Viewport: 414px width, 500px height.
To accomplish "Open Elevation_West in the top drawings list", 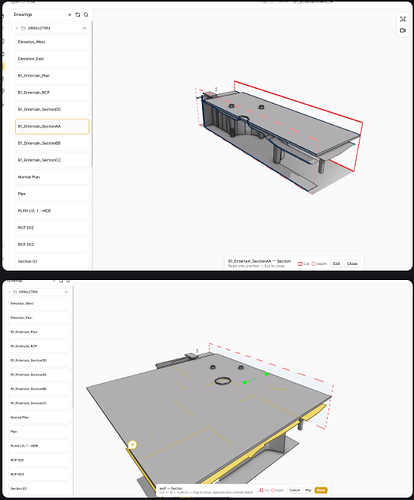I will click(x=52, y=42).
